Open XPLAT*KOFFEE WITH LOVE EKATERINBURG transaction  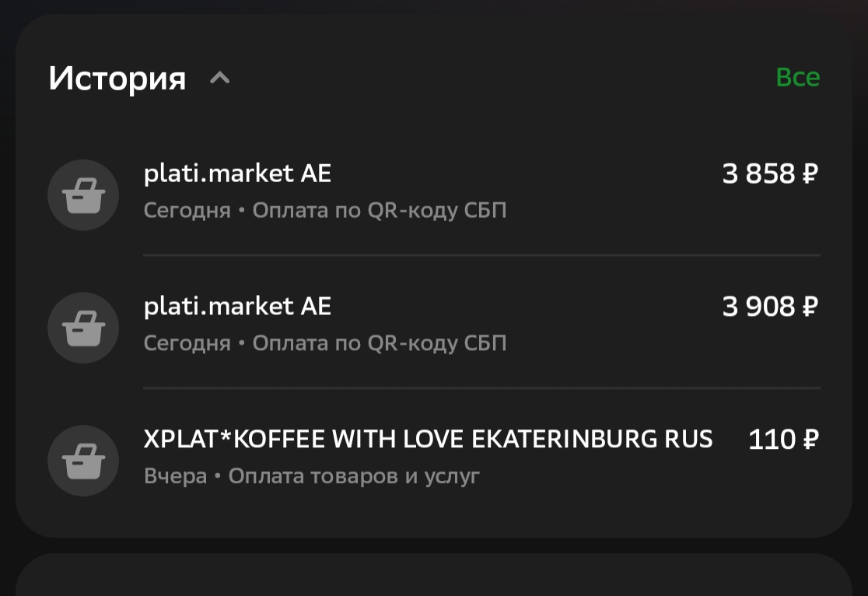[x=428, y=440]
